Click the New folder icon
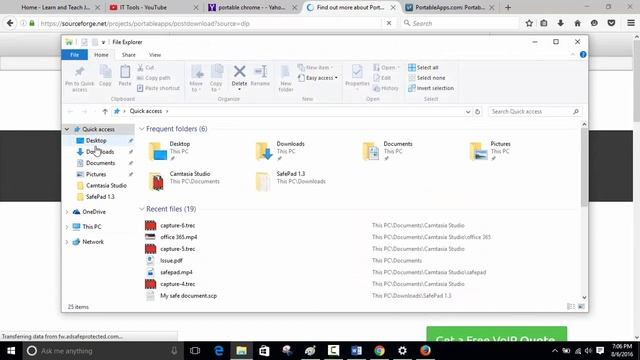This screenshot has width=640, height=360. click(285, 72)
